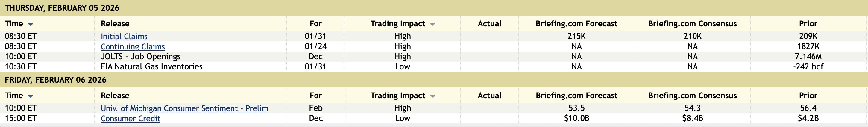Open the Continuing Claims link
The image size is (868, 127).
133,46
